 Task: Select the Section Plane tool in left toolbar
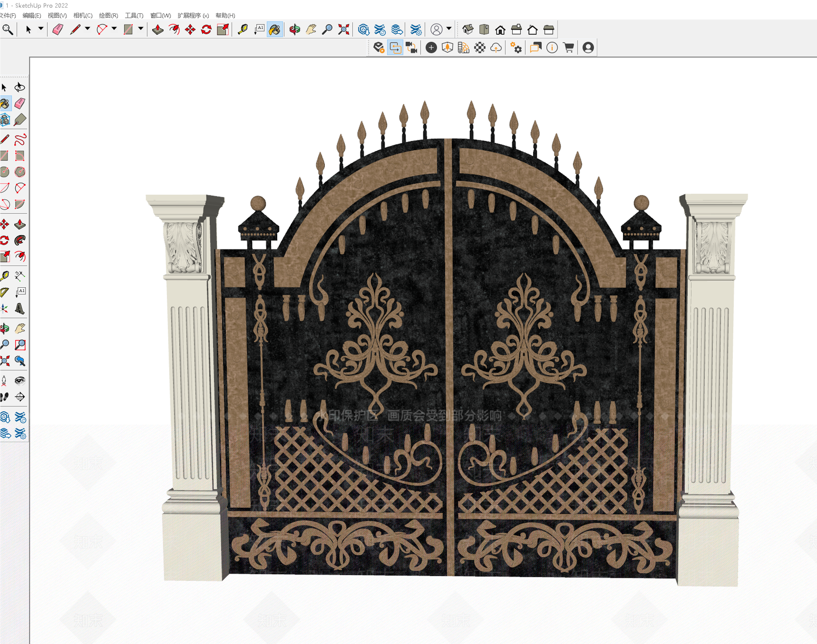click(x=20, y=397)
